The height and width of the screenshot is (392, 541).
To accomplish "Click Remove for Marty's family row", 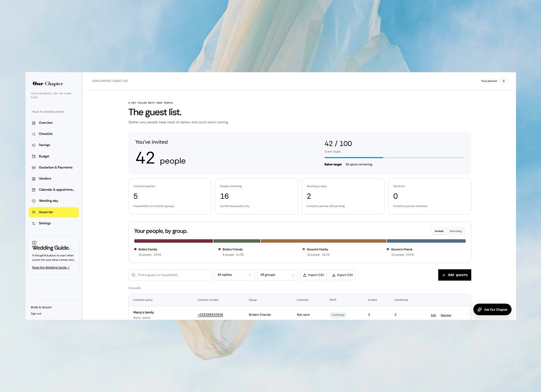I will [x=446, y=315].
